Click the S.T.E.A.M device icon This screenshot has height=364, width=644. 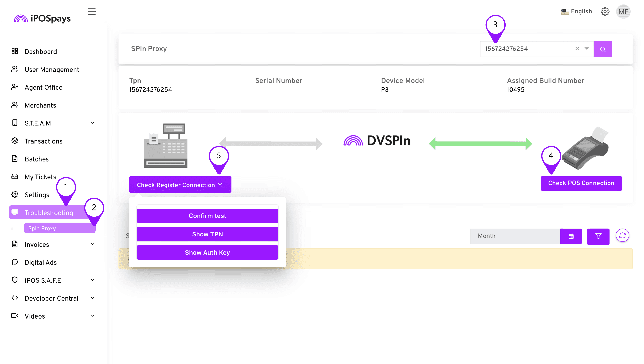(15, 123)
